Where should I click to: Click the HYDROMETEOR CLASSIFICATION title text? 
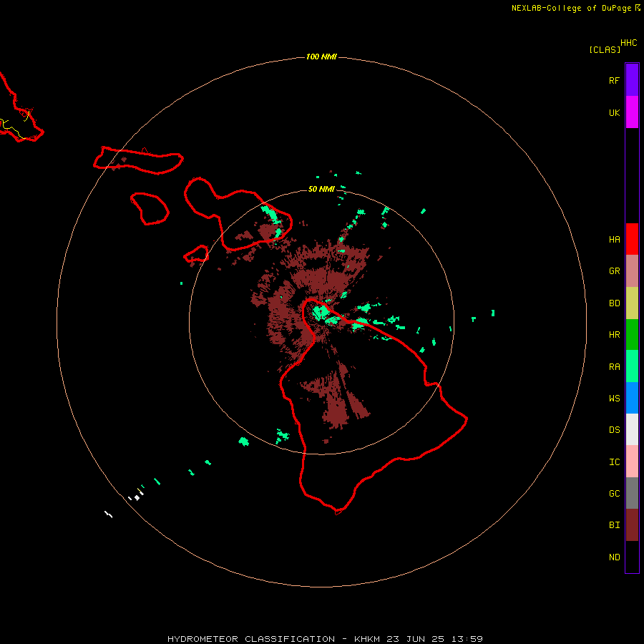tap(251, 639)
